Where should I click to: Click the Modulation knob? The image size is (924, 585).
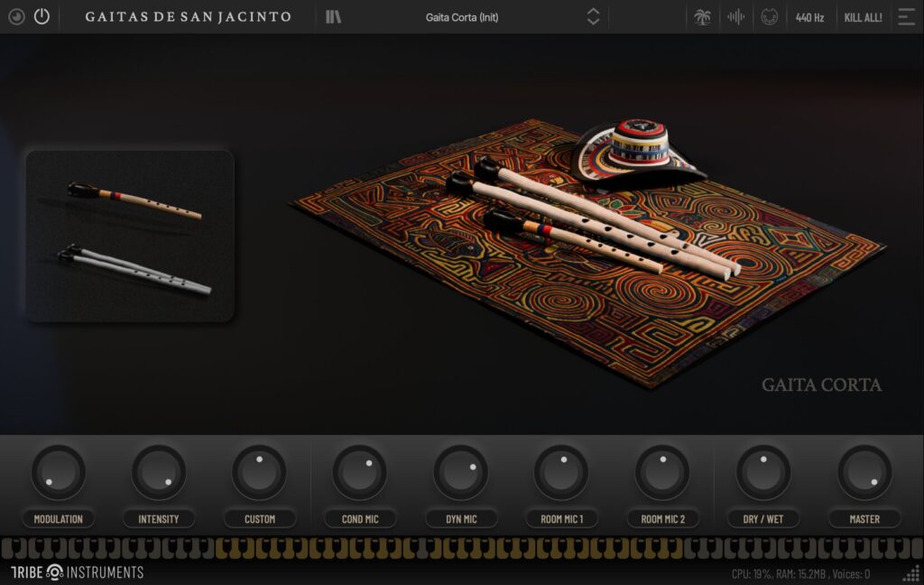pyautogui.click(x=59, y=472)
